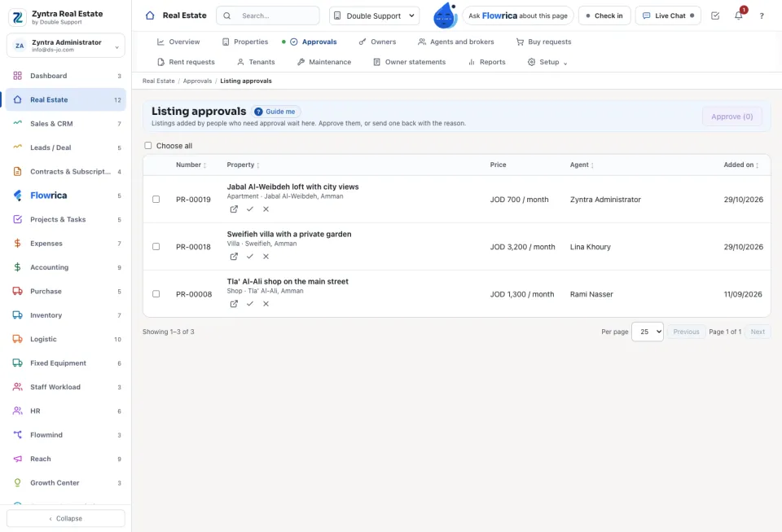The height and width of the screenshot is (532, 782).
Task: Open Sales & CRM in the sidebar
Action: click(x=66, y=124)
